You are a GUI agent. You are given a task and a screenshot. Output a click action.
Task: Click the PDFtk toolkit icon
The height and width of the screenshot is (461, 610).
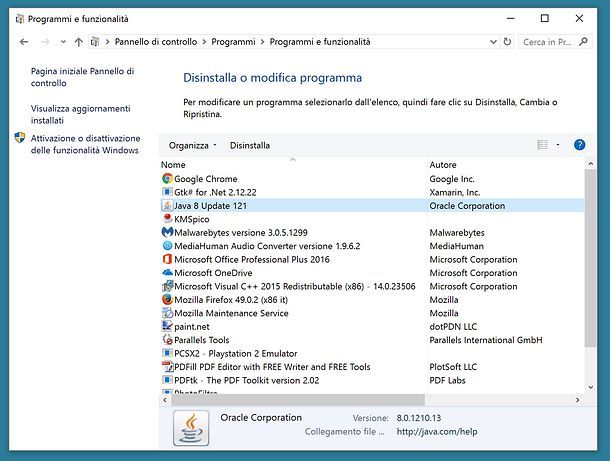point(167,380)
